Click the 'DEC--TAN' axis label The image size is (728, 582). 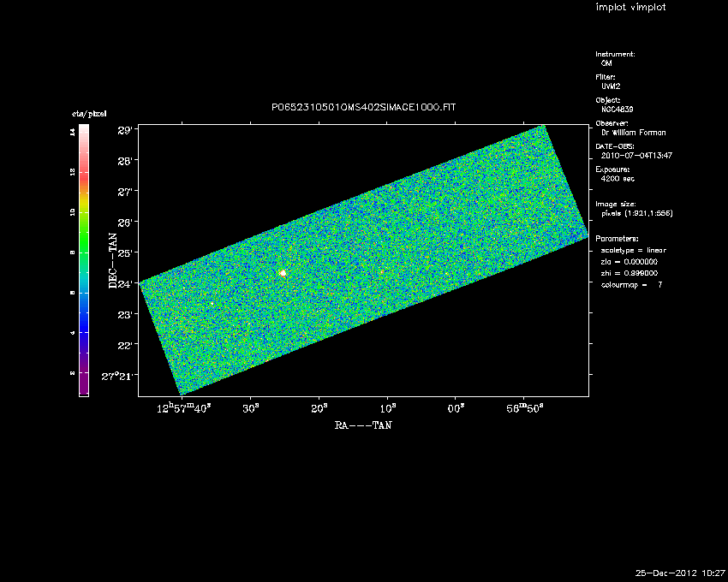pos(113,261)
